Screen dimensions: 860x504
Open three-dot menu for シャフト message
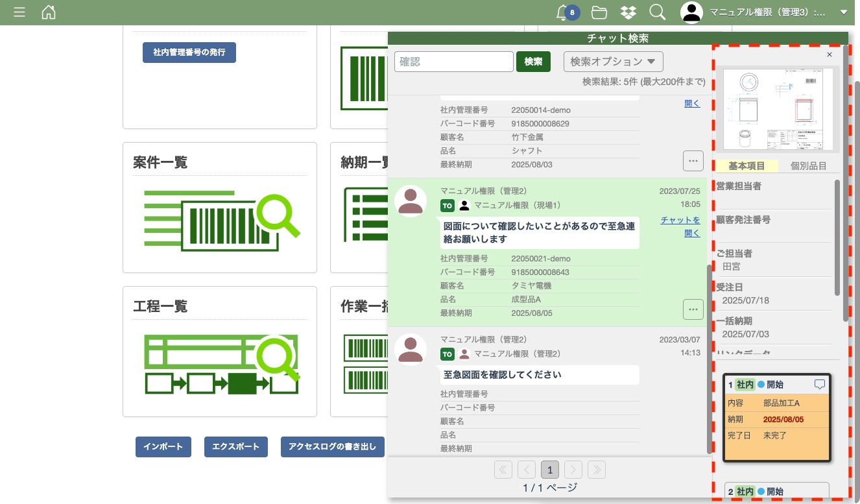click(693, 160)
